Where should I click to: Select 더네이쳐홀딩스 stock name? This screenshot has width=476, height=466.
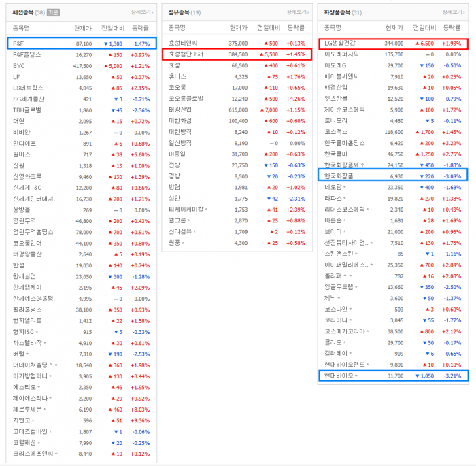pyautogui.click(x=33, y=365)
